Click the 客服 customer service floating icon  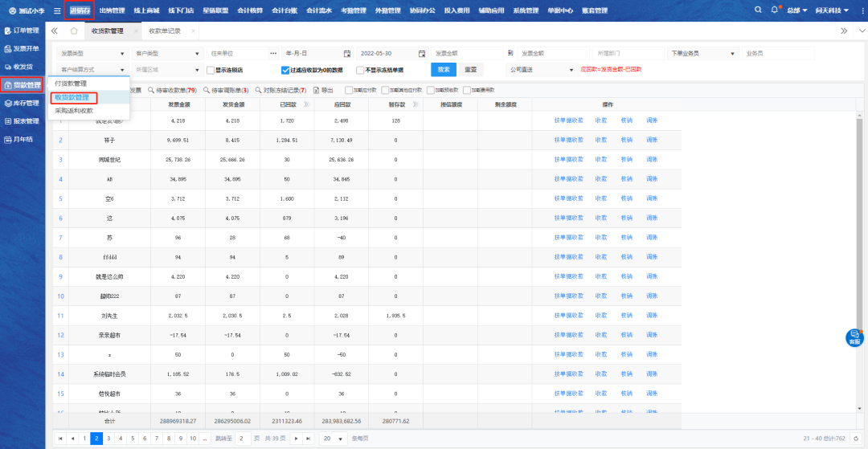point(854,337)
